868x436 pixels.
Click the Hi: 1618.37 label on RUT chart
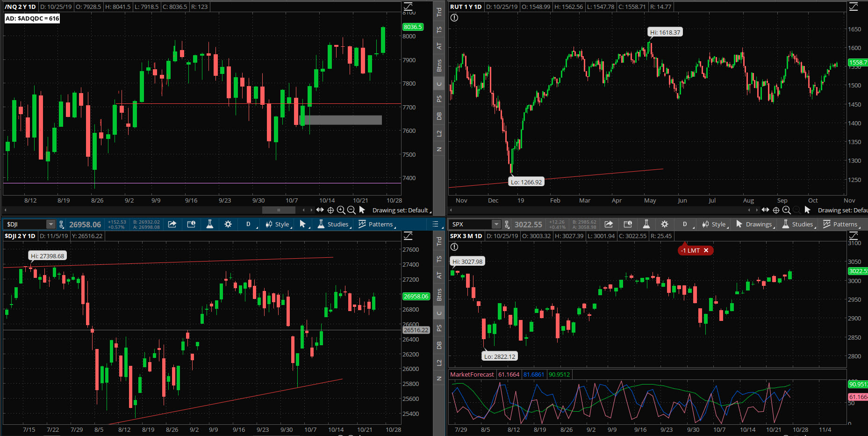point(665,32)
